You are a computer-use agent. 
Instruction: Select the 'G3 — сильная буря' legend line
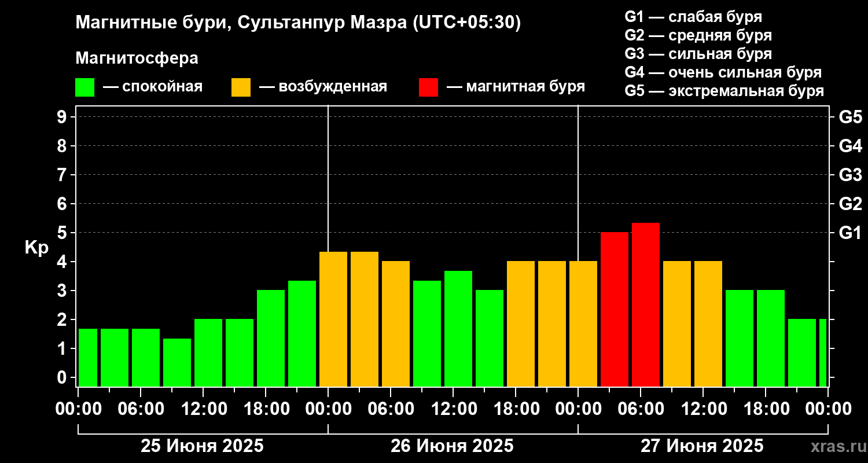pos(698,54)
